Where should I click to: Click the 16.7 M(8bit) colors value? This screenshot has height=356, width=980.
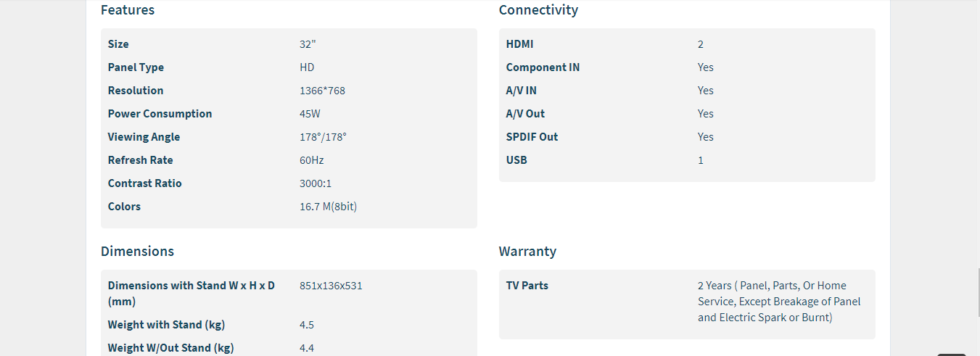point(328,207)
